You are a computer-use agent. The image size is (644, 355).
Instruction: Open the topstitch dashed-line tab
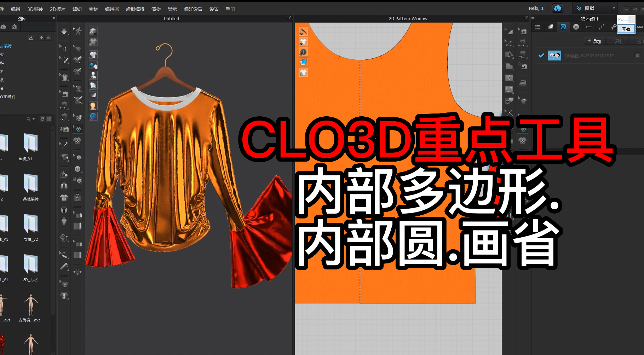coord(602,27)
